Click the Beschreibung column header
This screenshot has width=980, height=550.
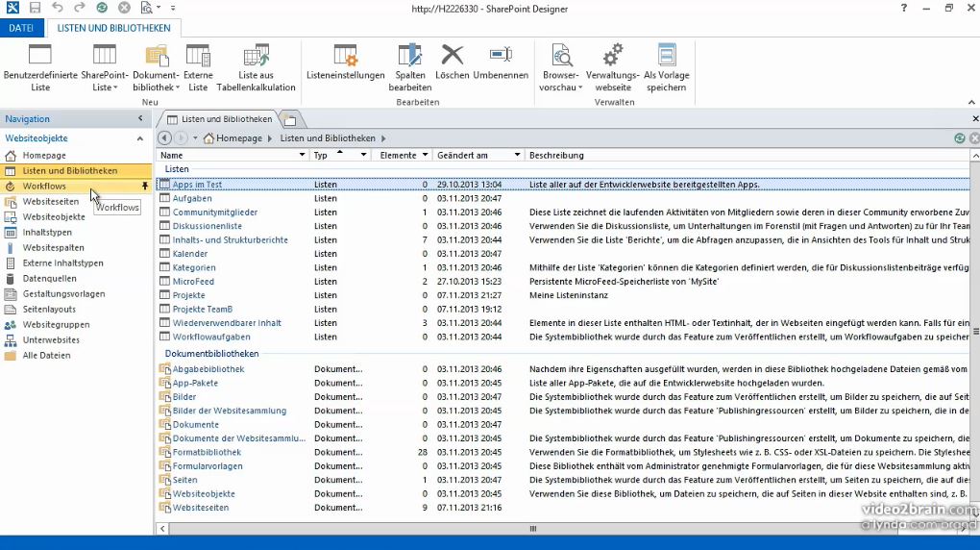556,155
